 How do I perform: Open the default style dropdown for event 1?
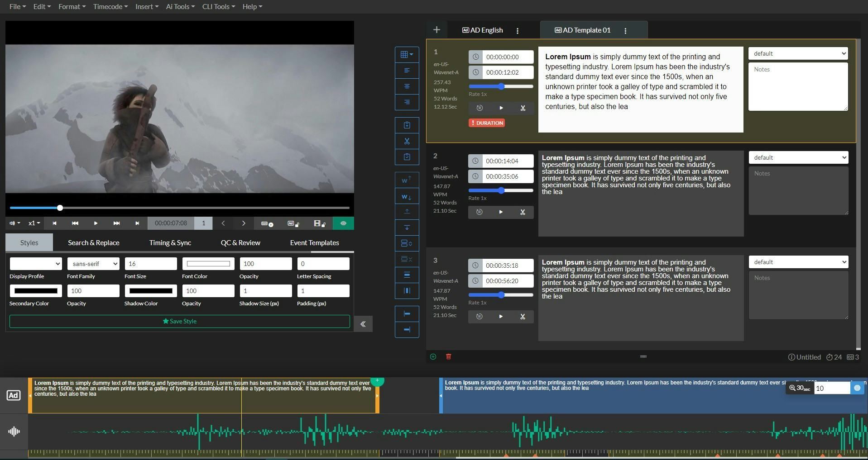pyautogui.click(x=797, y=53)
